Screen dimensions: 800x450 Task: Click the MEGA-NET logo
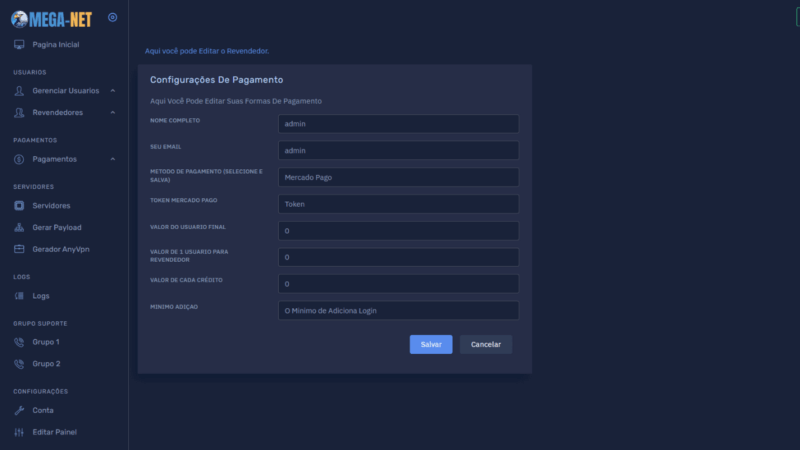coord(52,19)
